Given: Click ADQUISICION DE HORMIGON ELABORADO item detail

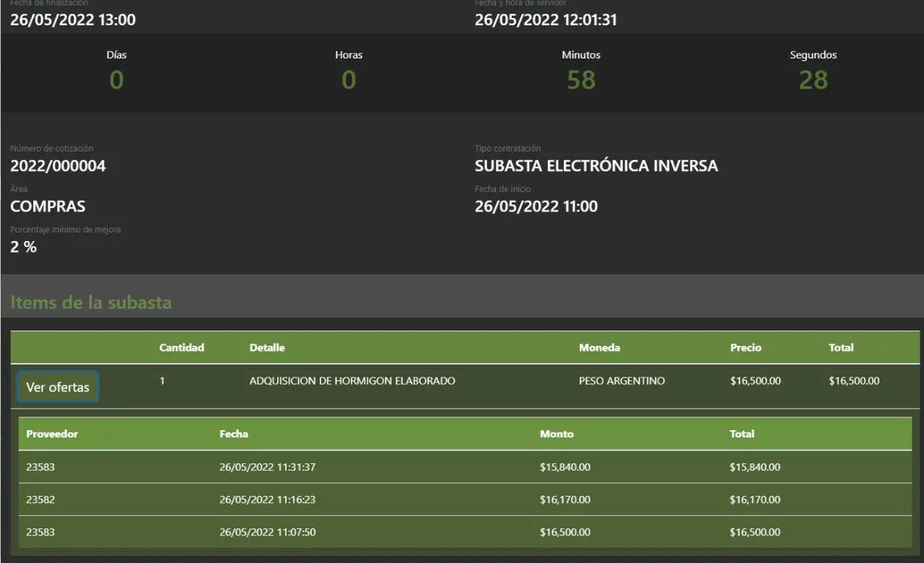Looking at the screenshot, I should pos(352,380).
